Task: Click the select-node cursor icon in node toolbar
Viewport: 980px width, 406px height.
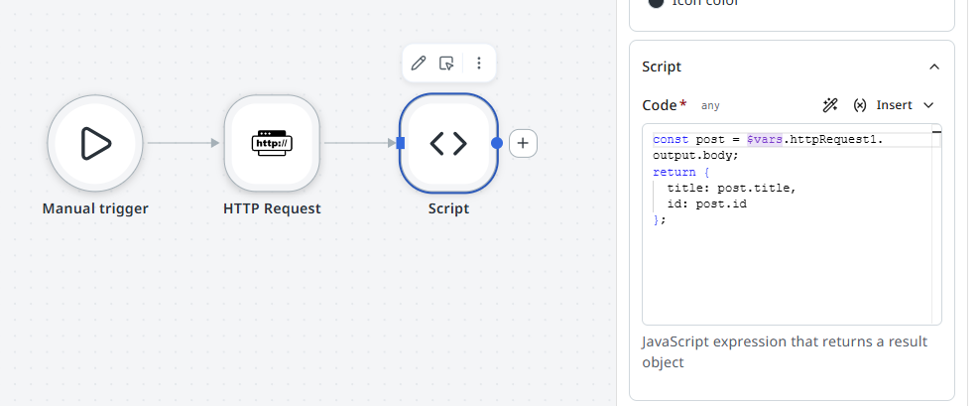Action: click(x=446, y=63)
